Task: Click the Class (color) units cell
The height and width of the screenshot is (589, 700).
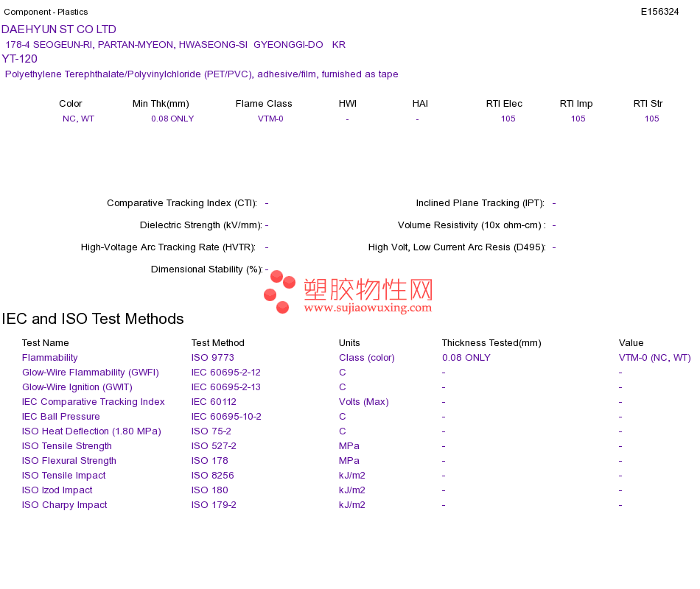Action: point(366,357)
